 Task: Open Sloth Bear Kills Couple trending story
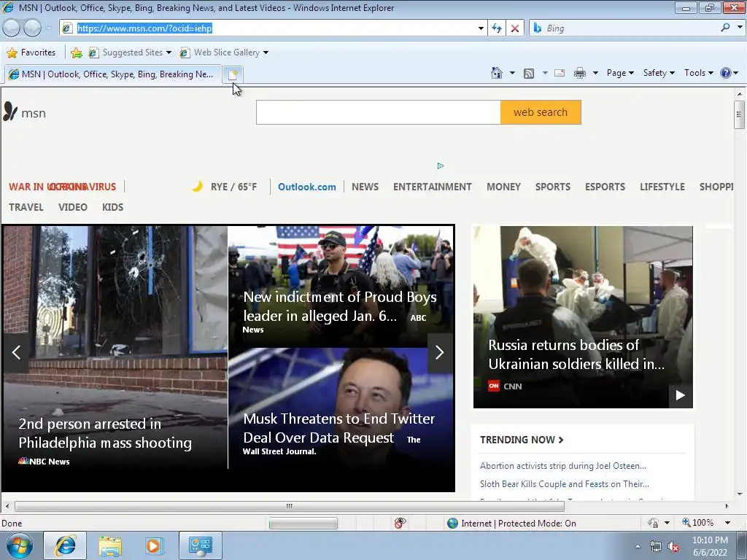coord(565,484)
